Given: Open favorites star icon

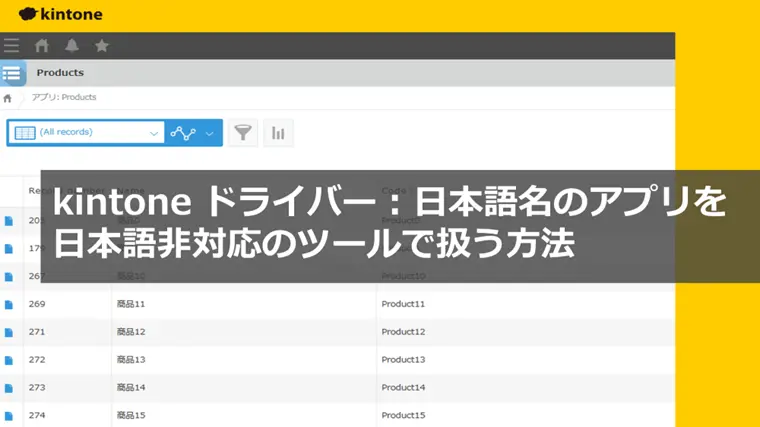Looking at the screenshot, I should click(102, 46).
